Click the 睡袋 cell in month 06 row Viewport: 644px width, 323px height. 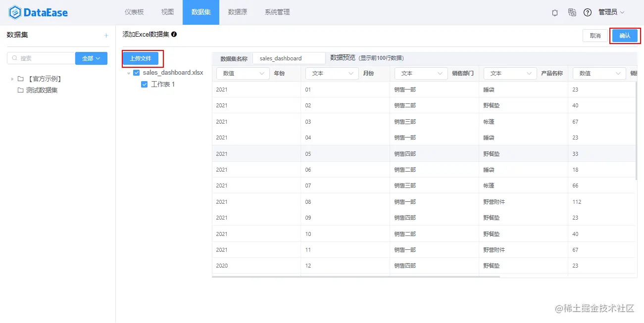tap(489, 170)
